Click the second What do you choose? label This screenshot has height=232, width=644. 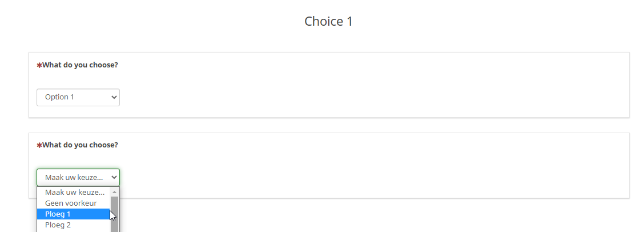pyautogui.click(x=80, y=145)
